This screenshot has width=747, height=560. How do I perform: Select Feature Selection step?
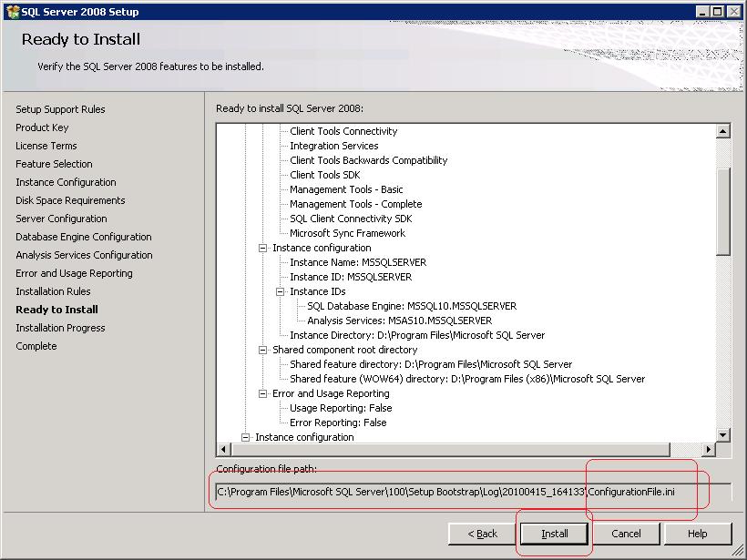pos(54,164)
